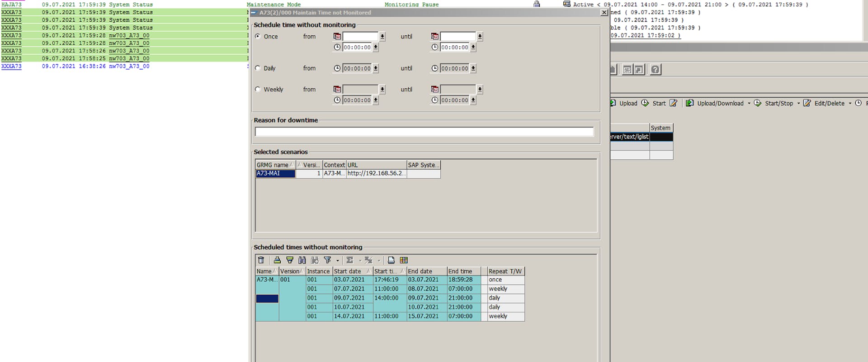Click the Upload button
Image resolution: width=868 pixels, height=362 pixels.
coord(624,103)
